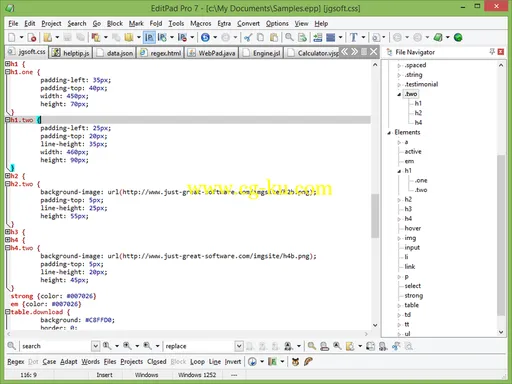Click the Cut scissors icon

point(248,37)
